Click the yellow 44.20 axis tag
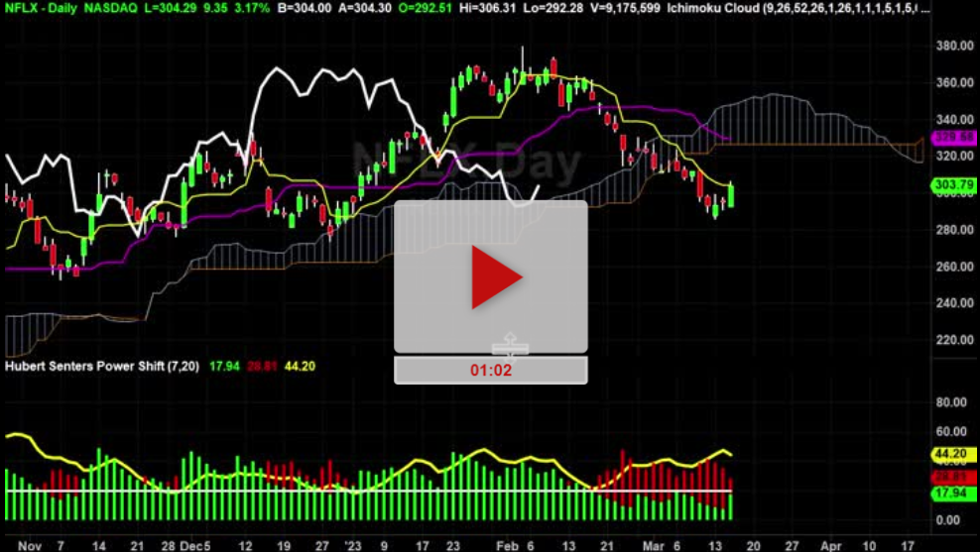The height and width of the screenshot is (552, 980). [x=954, y=454]
